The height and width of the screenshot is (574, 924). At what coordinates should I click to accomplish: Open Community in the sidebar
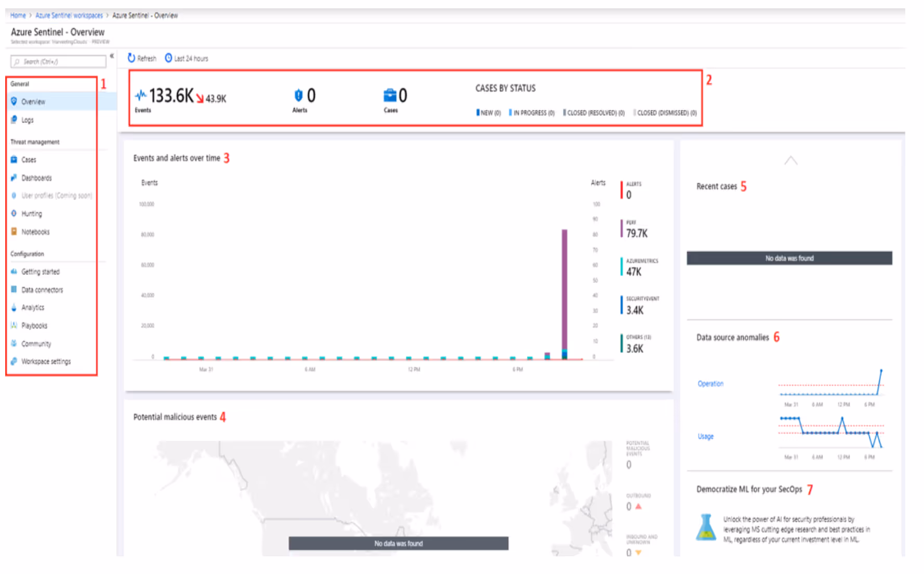tap(36, 344)
